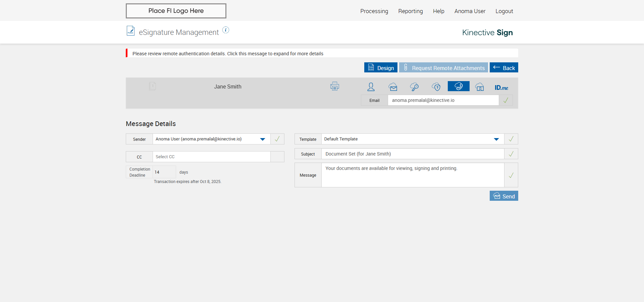Screen dimensions: 644x302
Task: Open the Reporting menu
Action: pyautogui.click(x=410, y=11)
